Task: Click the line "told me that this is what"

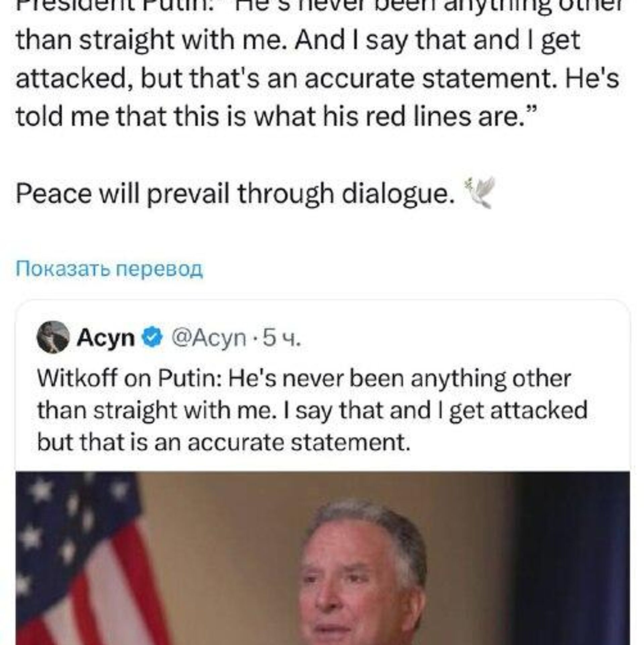Action: (x=164, y=116)
